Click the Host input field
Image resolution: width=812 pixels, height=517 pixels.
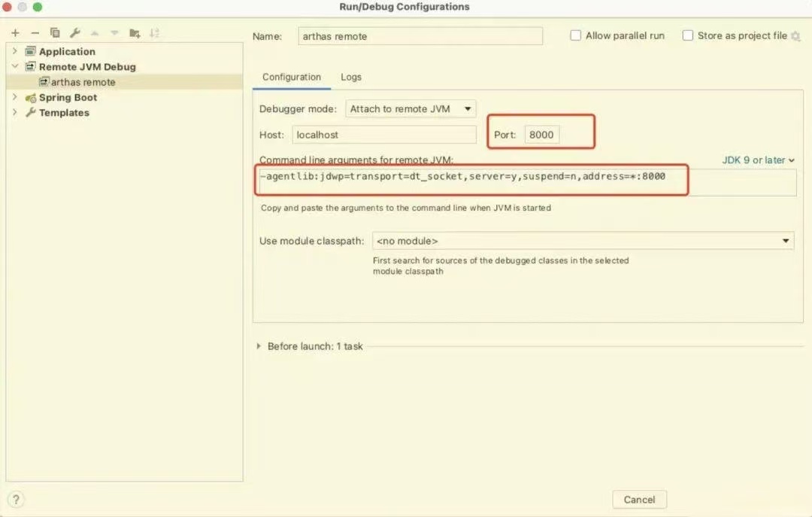point(384,135)
